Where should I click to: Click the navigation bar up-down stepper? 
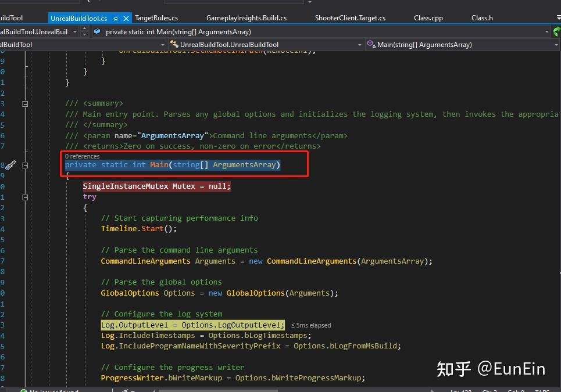[x=84, y=32]
